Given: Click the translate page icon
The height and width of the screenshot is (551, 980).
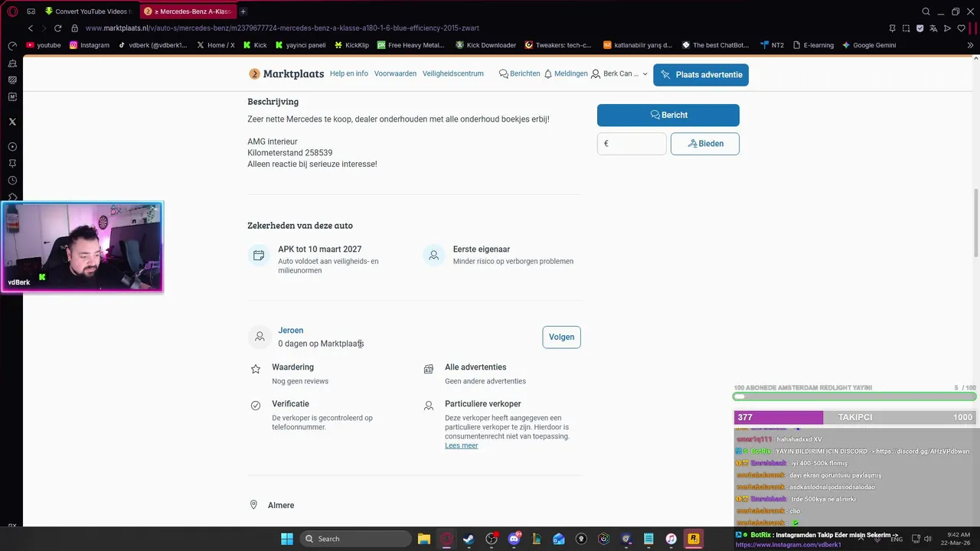Looking at the screenshot, I should click(933, 28).
